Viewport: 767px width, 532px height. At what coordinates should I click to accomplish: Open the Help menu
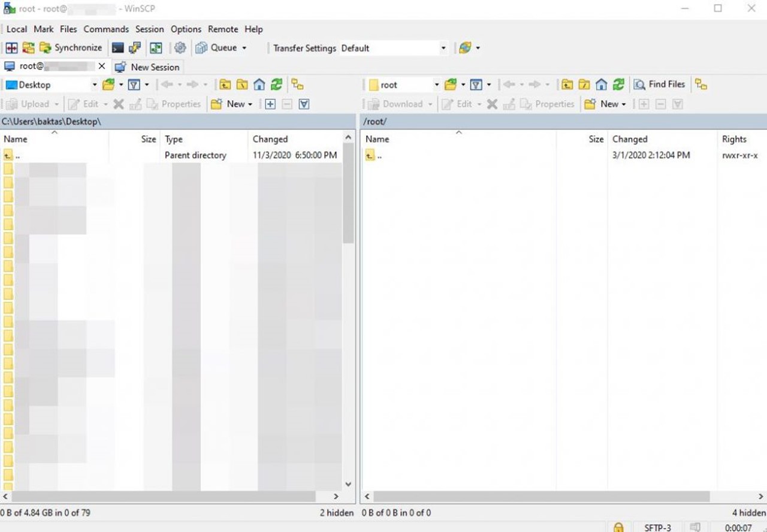coord(253,29)
